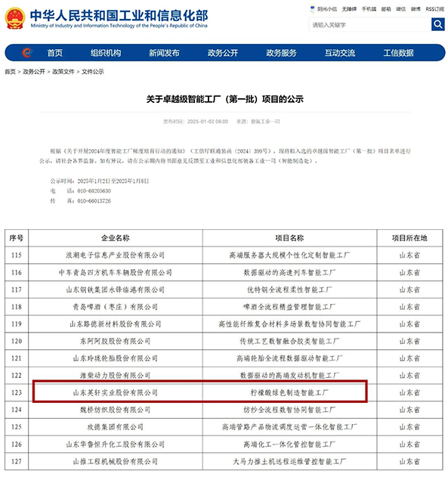Click cell 山东路德新材料股份有限公司
The height and width of the screenshot is (477, 448).
point(116,324)
